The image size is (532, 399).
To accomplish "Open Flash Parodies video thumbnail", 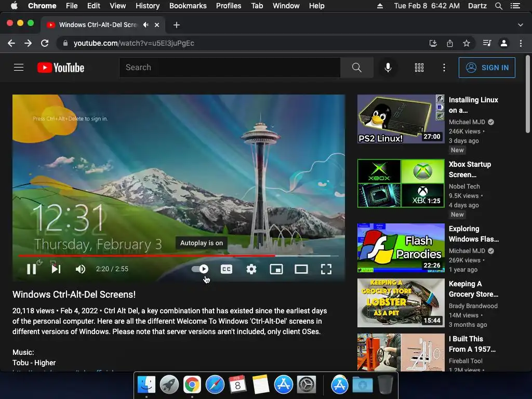I will [401, 248].
